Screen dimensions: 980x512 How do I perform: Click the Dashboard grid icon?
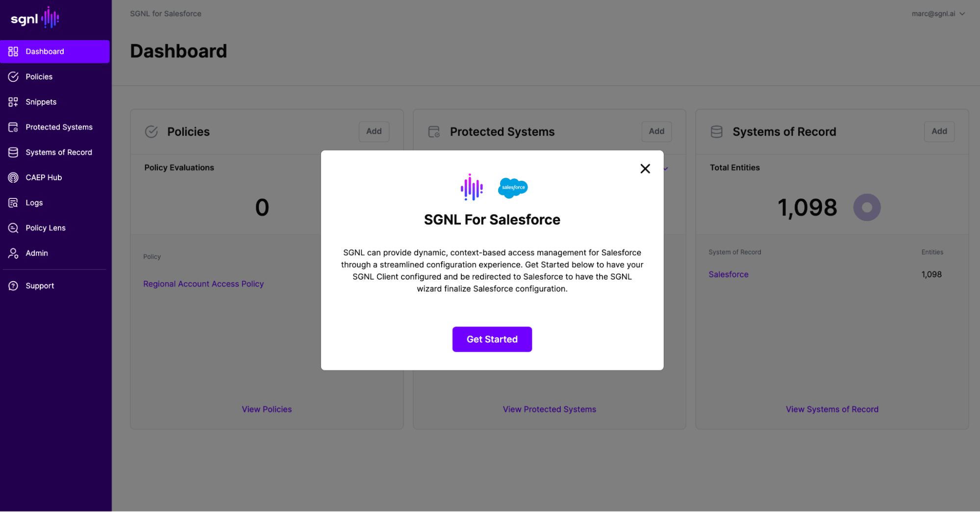pyautogui.click(x=13, y=51)
